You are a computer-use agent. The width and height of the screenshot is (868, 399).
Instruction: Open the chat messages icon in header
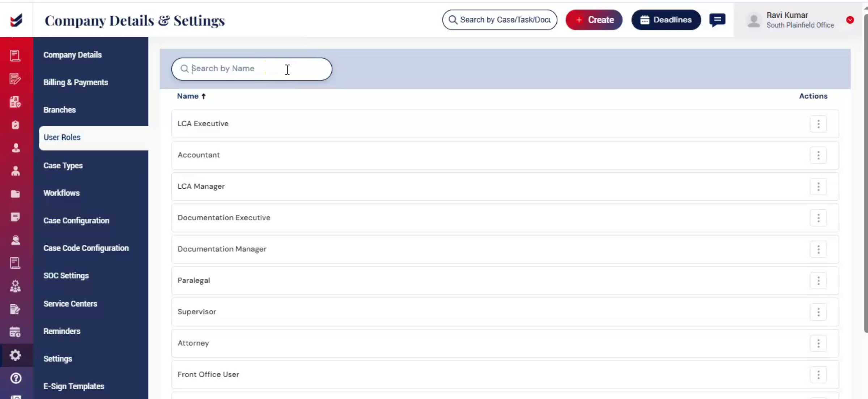click(717, 20)
